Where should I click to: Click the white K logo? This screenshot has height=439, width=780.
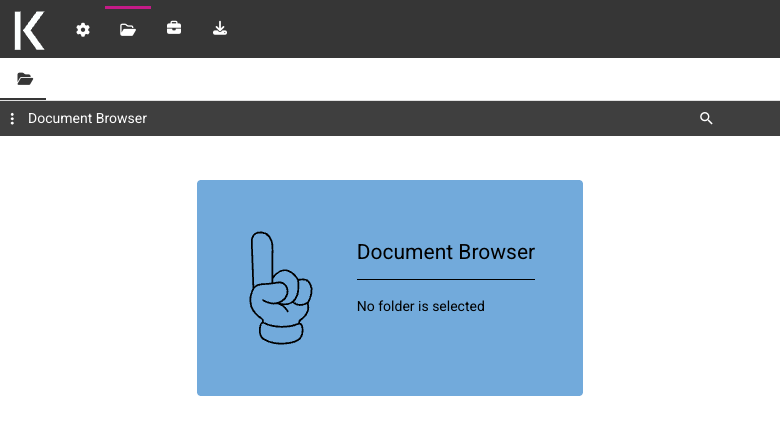click(x=29, y=31)
